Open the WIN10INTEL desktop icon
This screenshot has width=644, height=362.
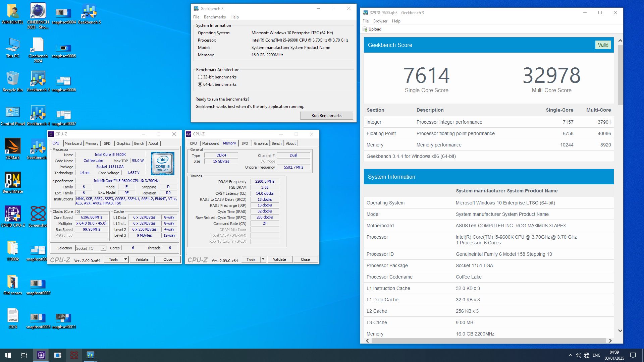(13, 13)
